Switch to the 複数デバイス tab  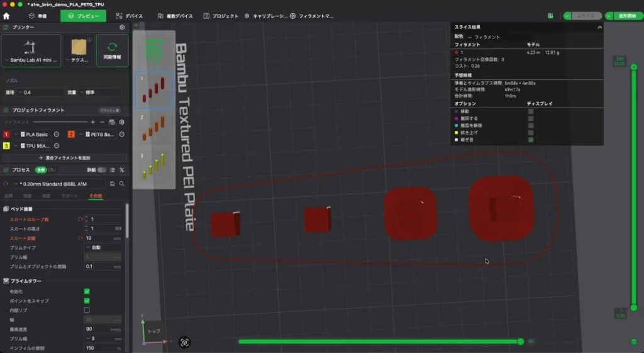[x=175, y=16]
